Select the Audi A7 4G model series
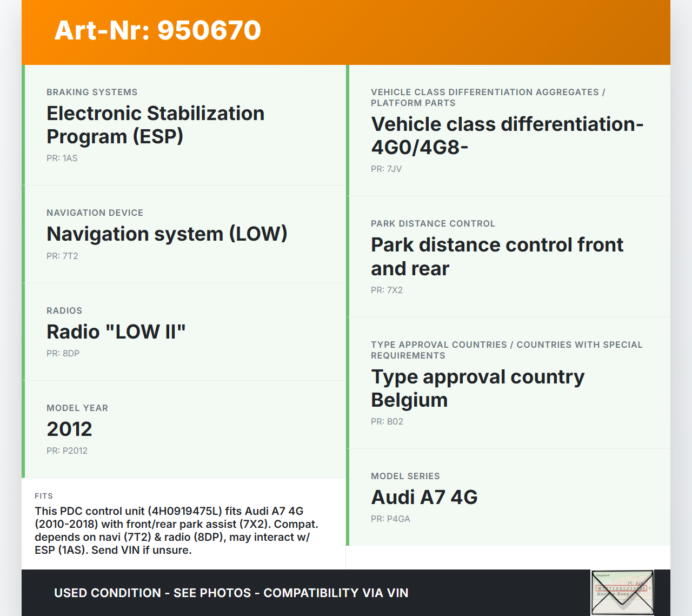Screen dimensions: 692x616 tap(424, 497)
